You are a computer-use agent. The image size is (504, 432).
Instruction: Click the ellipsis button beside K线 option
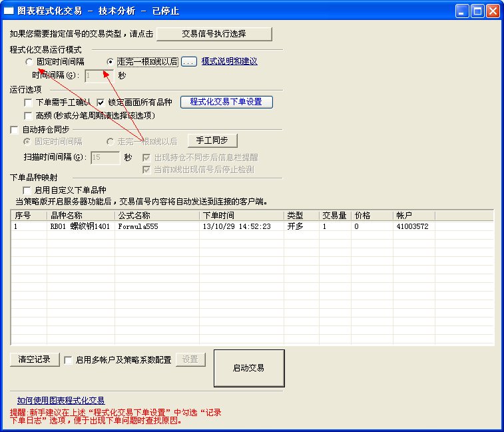click(x=189, y=62)
